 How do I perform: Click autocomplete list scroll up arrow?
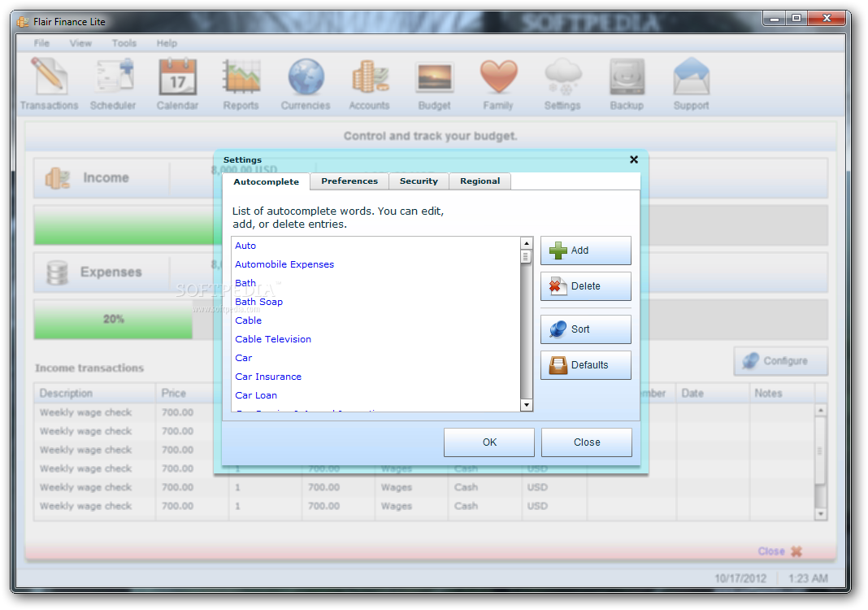(527, 243)
